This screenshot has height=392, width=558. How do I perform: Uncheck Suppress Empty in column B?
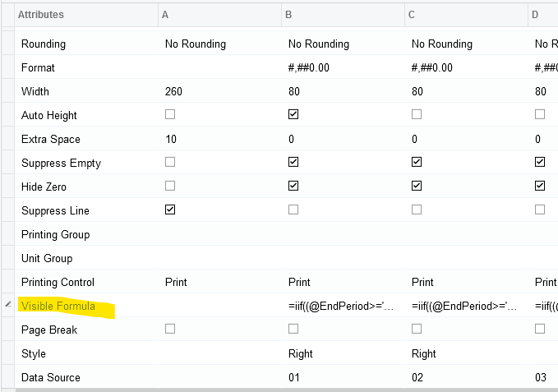click(x=293, y=162)
